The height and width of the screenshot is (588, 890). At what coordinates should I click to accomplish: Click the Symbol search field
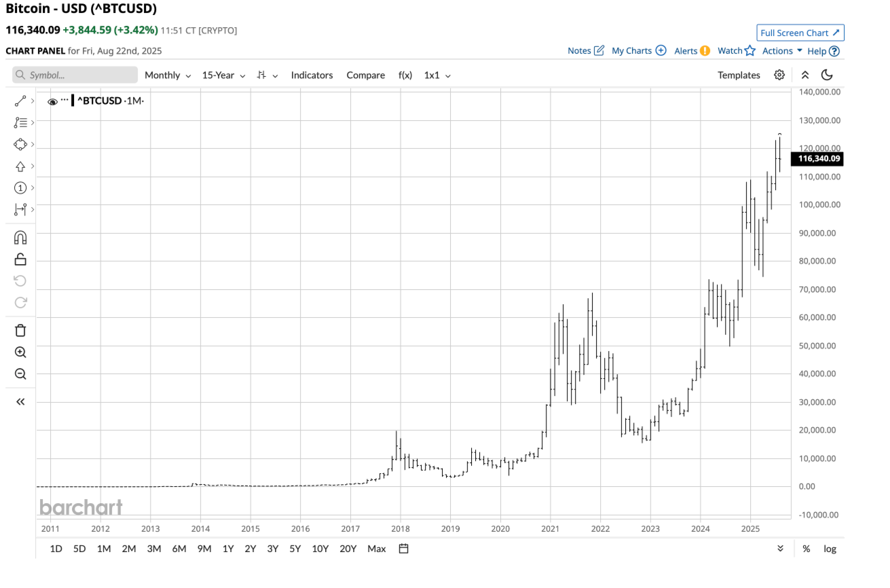[75, 75]
